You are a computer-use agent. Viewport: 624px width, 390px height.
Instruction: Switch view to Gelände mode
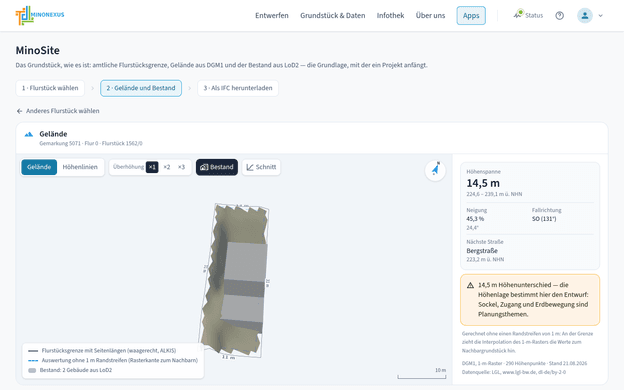(39, 167)
